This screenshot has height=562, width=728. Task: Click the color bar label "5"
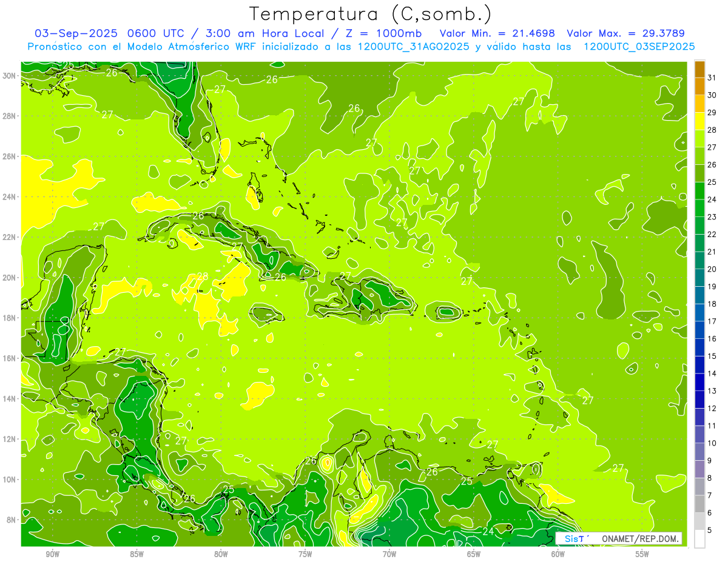coord(710,530)
